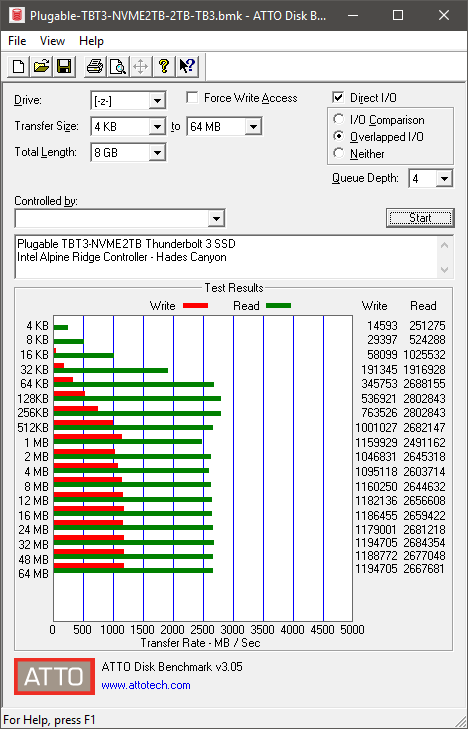Image resolution: width=468 pixels, height=729 pixels.
Task: Click read value 2667681
Action: tap(424, 569)
